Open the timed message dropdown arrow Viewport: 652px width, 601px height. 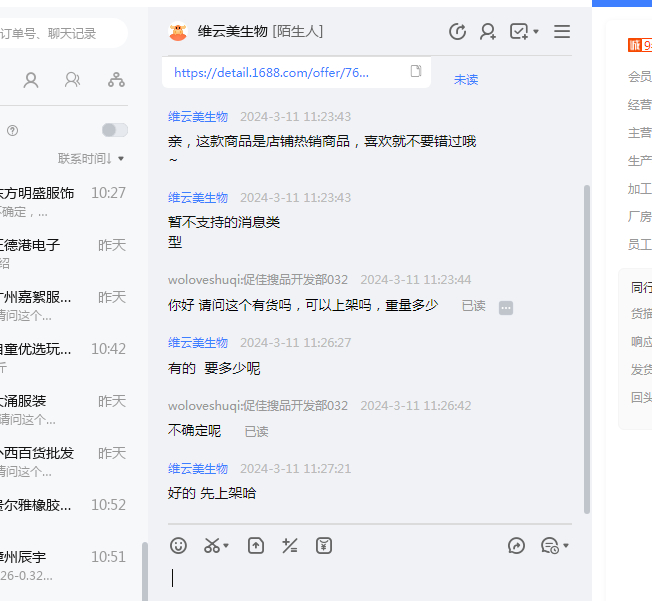pyautogui.click(x=566, y=546)
